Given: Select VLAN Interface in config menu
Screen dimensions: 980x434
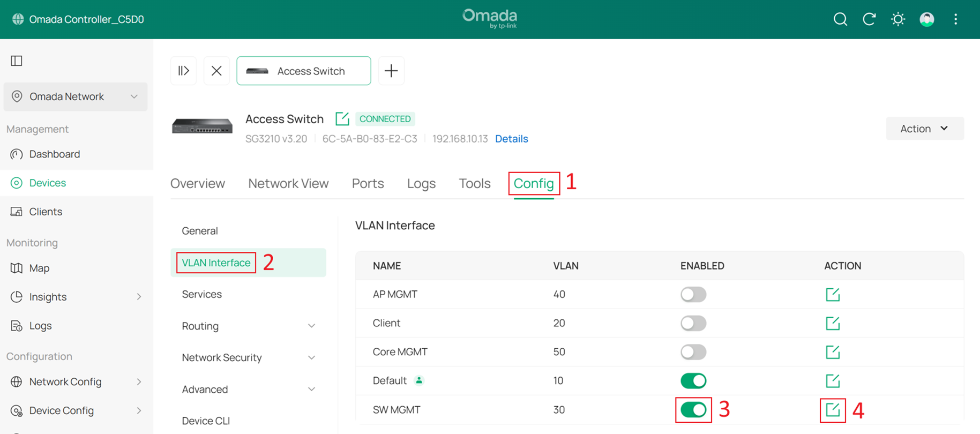Looking at the screenshot, I should (x=248, y=263).
